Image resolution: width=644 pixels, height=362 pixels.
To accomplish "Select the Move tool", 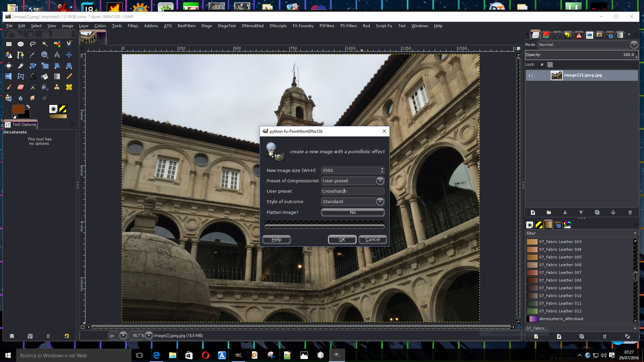I will click(69, 55).
